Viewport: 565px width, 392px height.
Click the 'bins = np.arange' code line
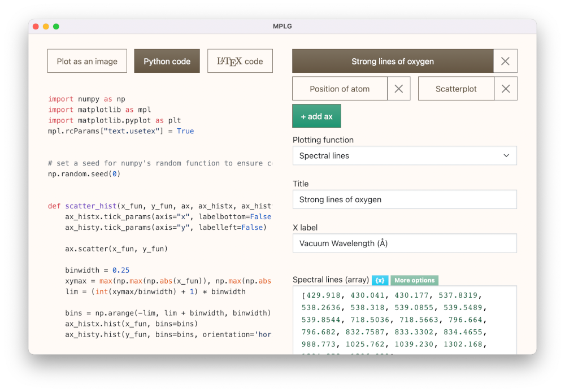click(x=168, y=313)
